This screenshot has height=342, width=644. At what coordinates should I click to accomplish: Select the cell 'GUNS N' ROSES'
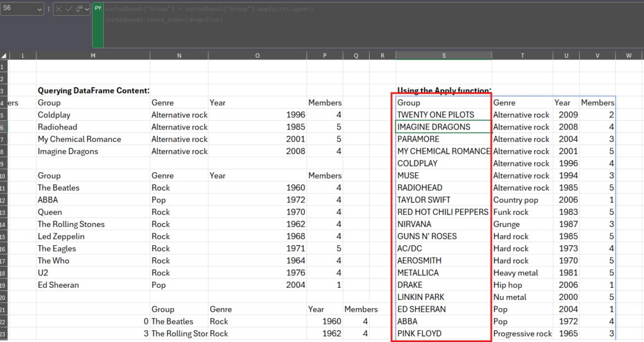[x=443, y=236]
